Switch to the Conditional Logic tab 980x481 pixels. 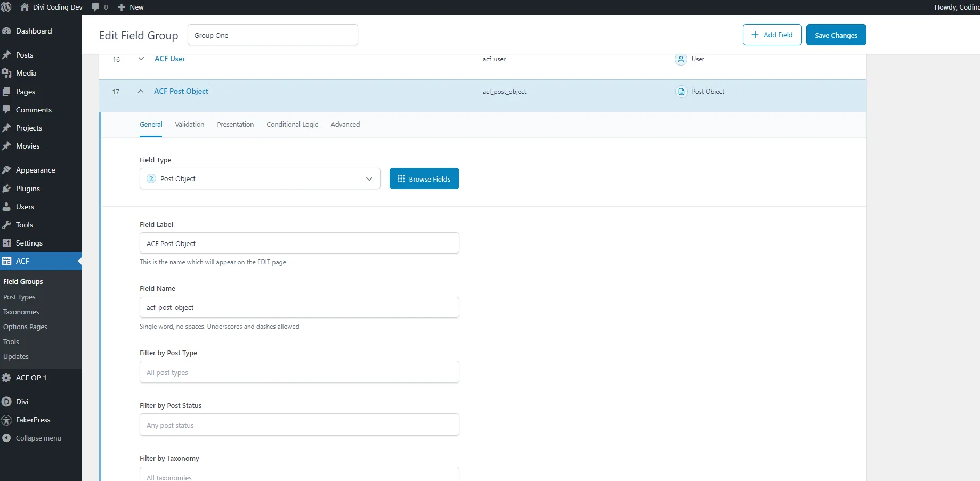point(292,125)
